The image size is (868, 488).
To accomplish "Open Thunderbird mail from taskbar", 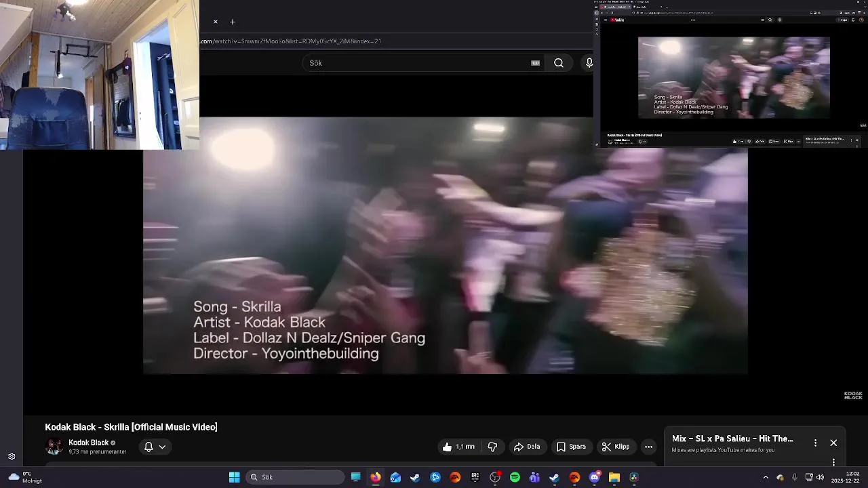I will pyautogui.click(x=395, y=477).
